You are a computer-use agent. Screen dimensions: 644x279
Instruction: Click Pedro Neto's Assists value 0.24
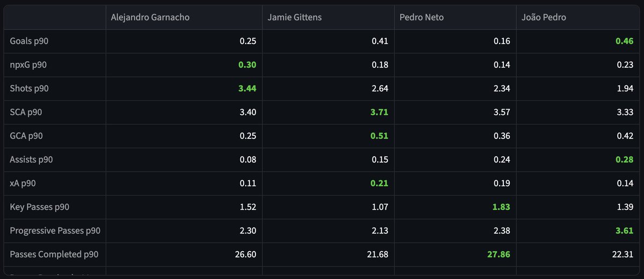pos(501,159)
